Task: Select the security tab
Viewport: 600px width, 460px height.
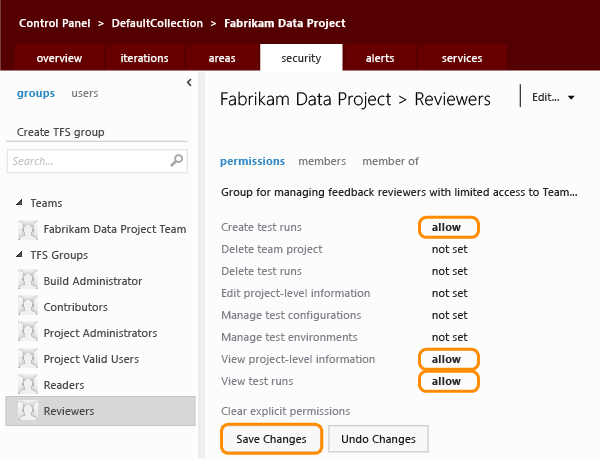Action: pyautogui.click(x=301, y=58)
